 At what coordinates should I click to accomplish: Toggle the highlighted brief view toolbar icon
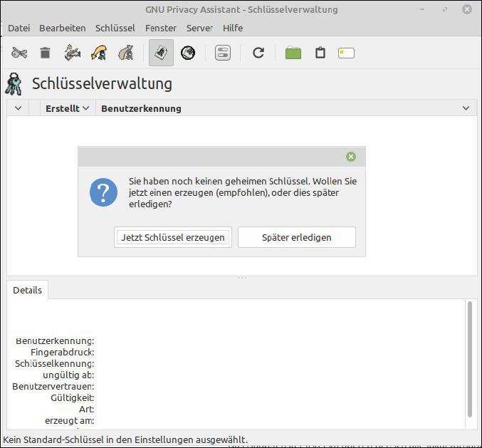coord(161,53)
